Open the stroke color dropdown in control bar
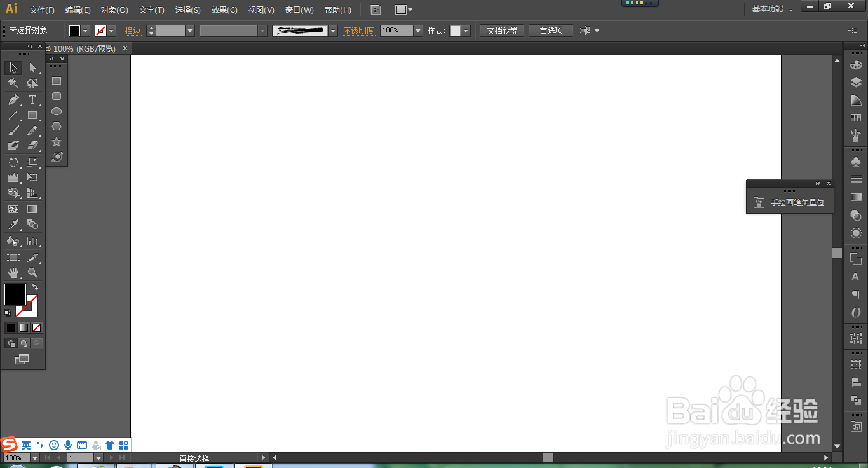This screenshot has width=868, height=468. pyautogui.click(x=112, y=31)
